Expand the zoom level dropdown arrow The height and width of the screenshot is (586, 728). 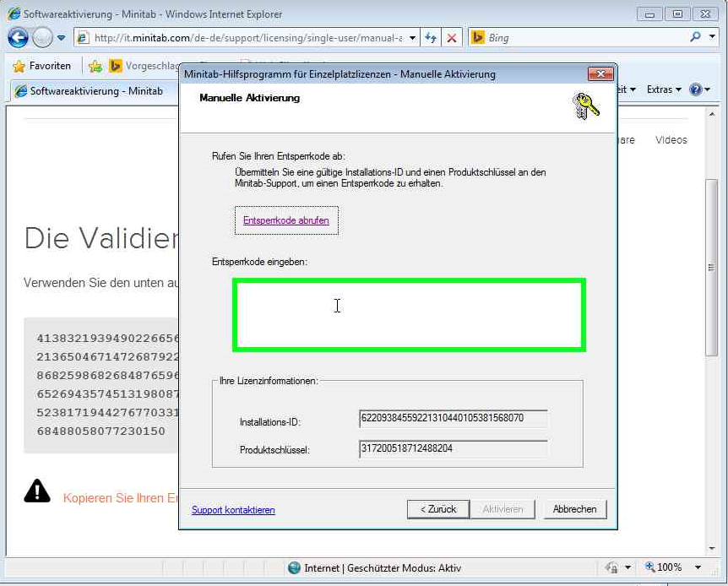(698, 567)
